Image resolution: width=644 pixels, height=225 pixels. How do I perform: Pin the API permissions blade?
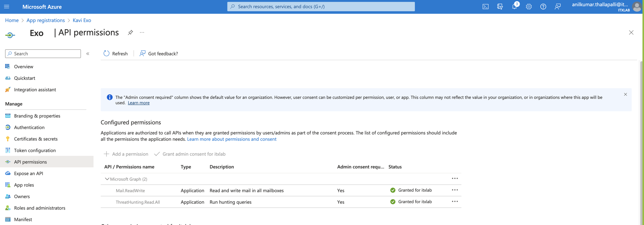coord(130,32)
